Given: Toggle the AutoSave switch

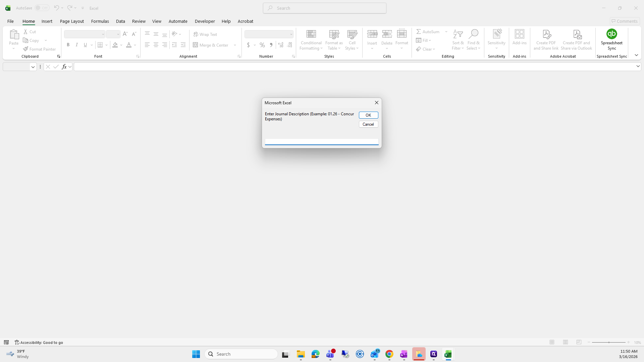Looking at the screenshot, I should (42, 8).
